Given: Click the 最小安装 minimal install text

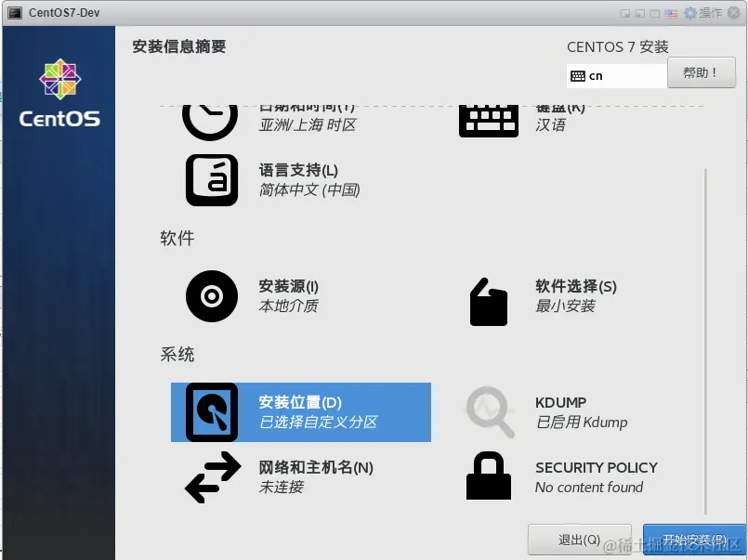Looking at the screenshot, I should point(565,306).
